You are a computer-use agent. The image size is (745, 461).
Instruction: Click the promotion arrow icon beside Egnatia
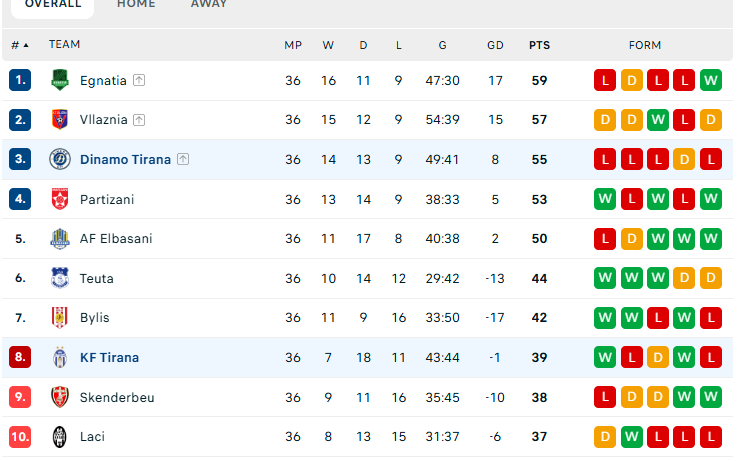pos(139,80)
